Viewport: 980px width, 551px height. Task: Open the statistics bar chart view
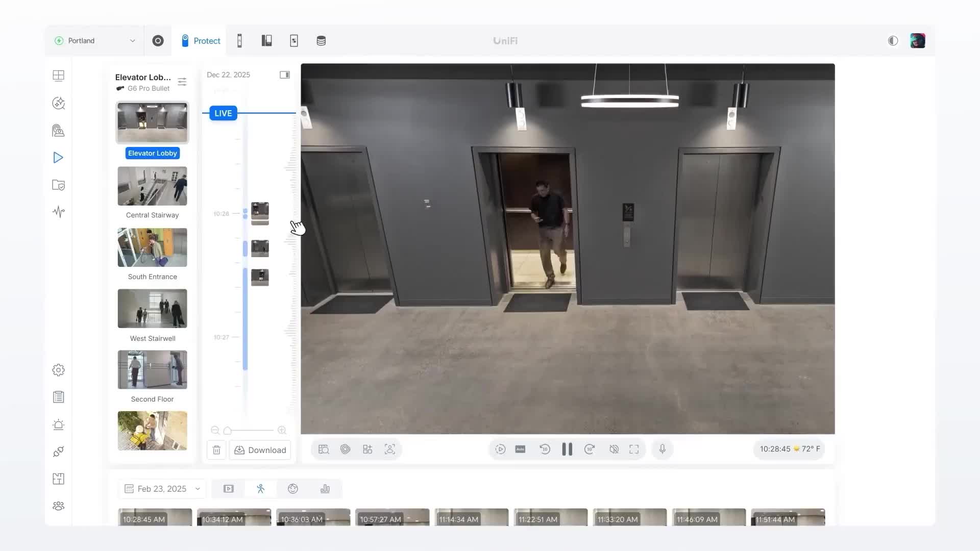[325, 489]
